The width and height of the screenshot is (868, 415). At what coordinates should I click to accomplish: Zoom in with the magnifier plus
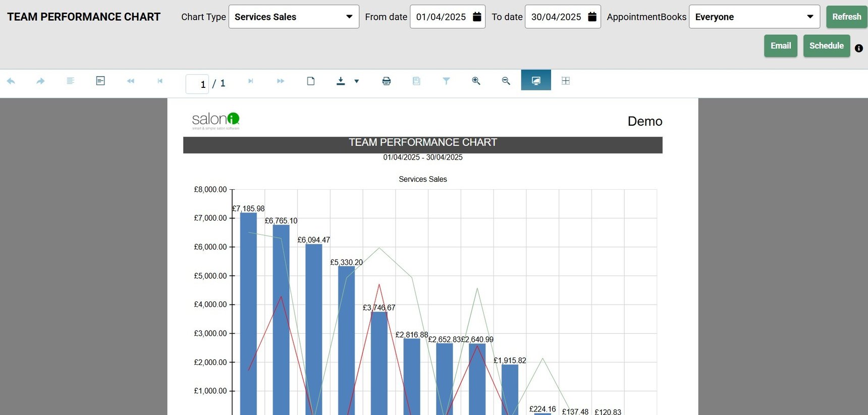tap(476, 81)
